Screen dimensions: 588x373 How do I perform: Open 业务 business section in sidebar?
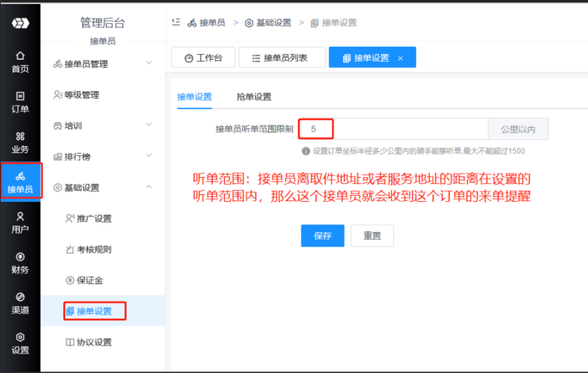20,142
